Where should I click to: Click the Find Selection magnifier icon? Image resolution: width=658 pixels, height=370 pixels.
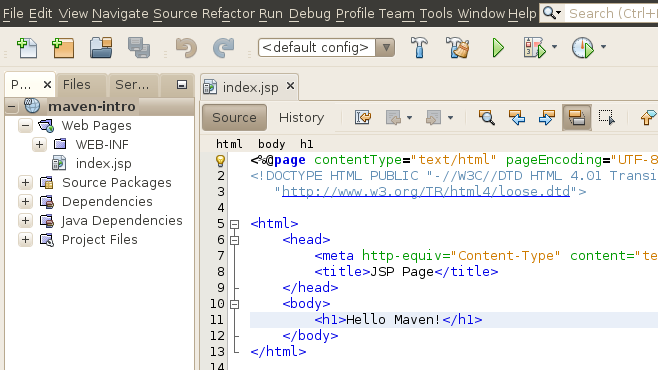(x=487, y=117)
